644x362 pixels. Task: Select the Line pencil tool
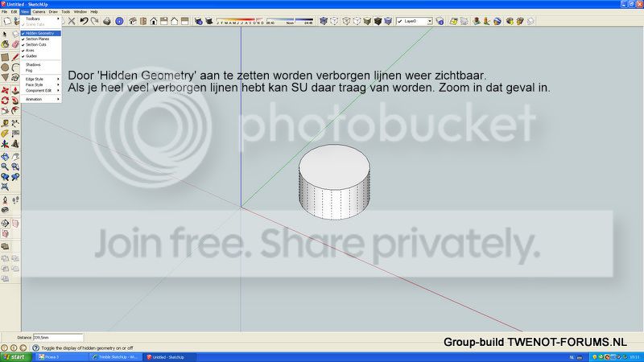click(x=15, y=57)
